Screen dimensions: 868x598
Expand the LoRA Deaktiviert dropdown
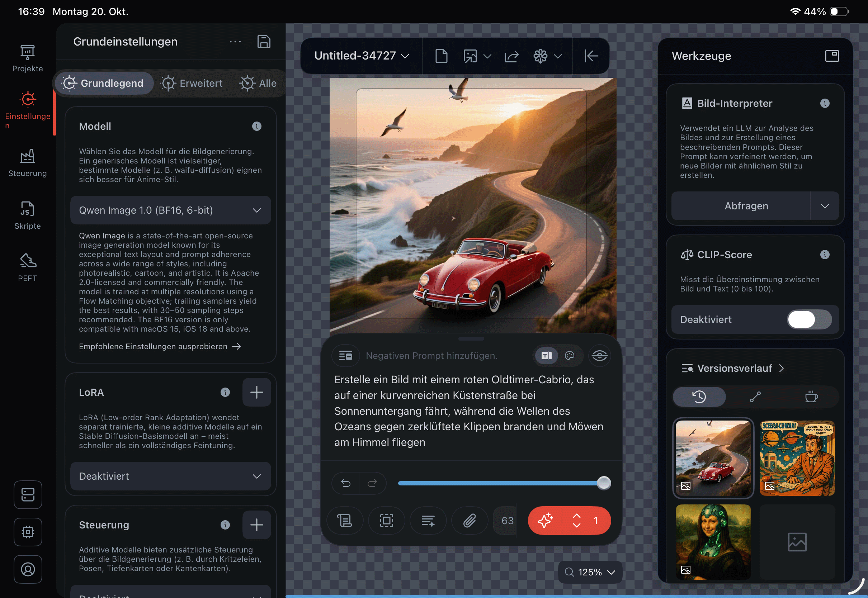coord(170,476)
